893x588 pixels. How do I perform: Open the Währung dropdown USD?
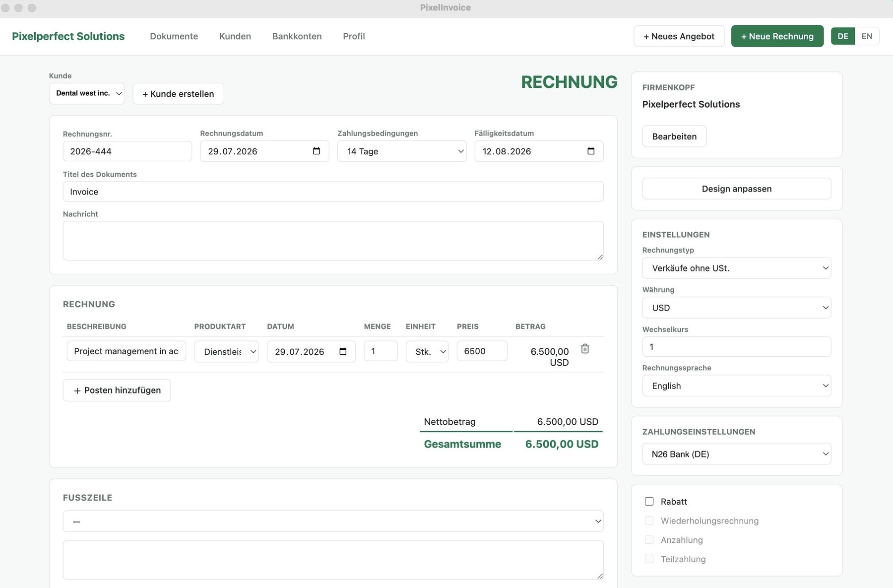(737, 308)
